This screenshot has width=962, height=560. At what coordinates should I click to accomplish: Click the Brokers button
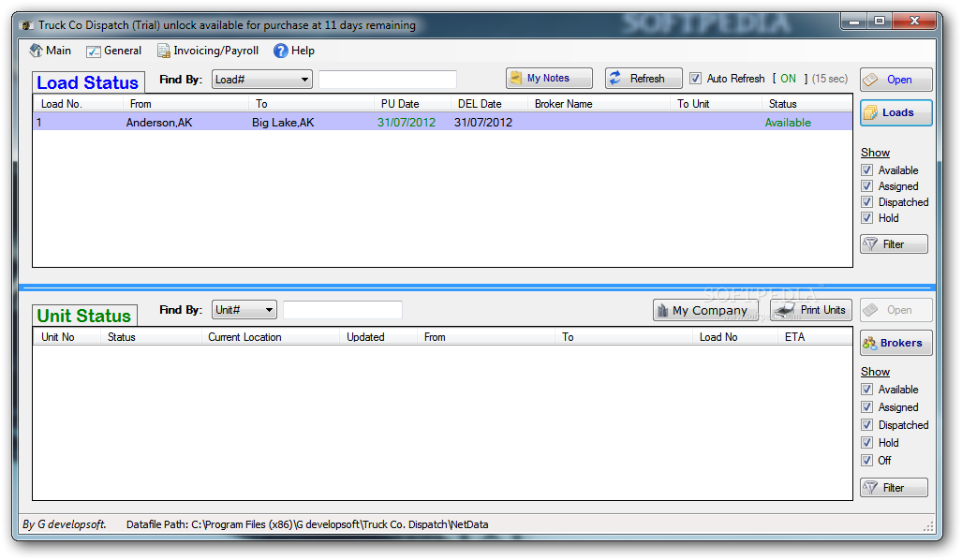click(895, 344)
